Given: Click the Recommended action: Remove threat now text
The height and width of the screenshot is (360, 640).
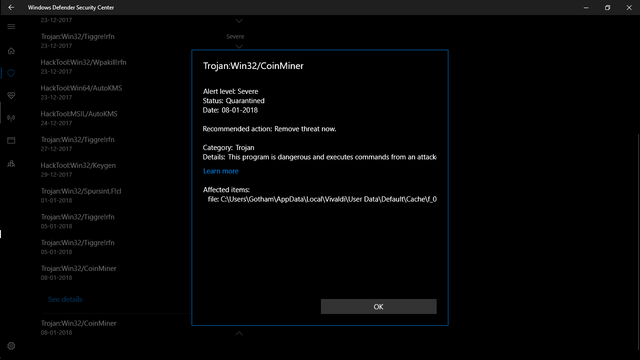Looking at the screenshot, I should (269, 129).
